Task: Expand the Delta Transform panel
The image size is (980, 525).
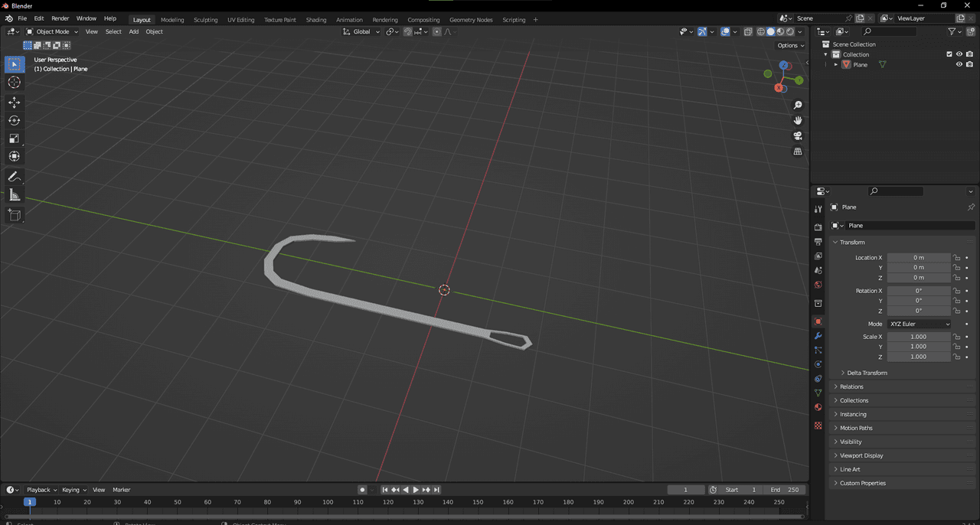Action: pyautogui.click(x=867, y=373)
